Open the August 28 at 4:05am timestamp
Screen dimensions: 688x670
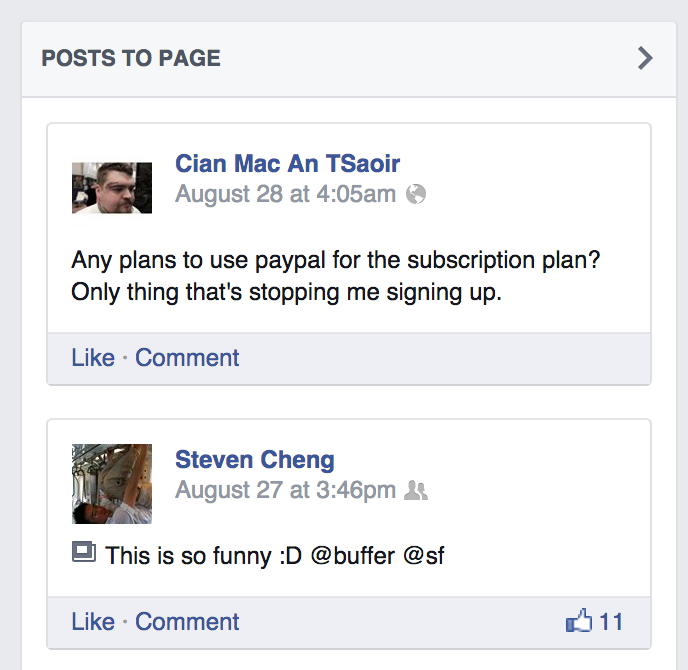click(x=285, y=194)
